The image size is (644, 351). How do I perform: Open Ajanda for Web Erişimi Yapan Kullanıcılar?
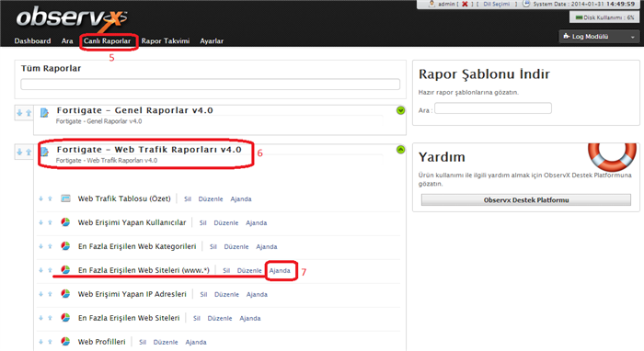[257, 223]
